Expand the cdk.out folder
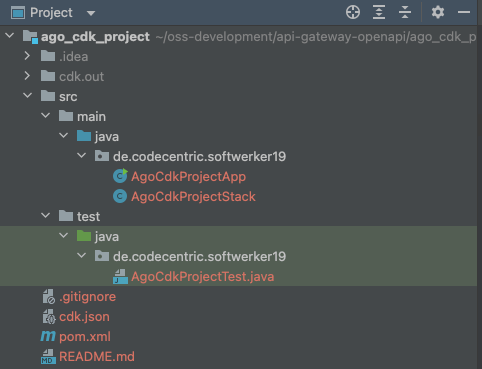 27,76
